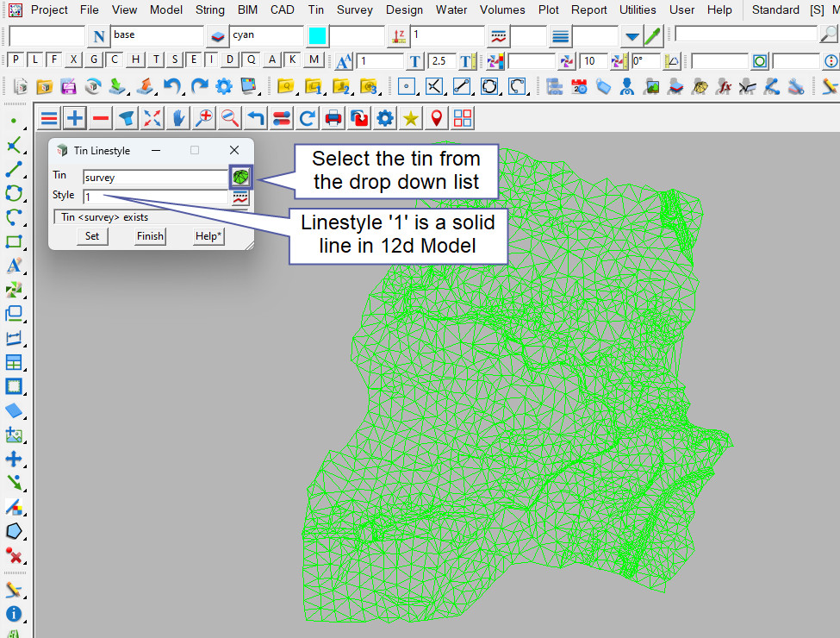This screenshot has width=840, height=638.
Task: Open the linestyle chooser beside Style field
Action: click(x=240, y=197)
